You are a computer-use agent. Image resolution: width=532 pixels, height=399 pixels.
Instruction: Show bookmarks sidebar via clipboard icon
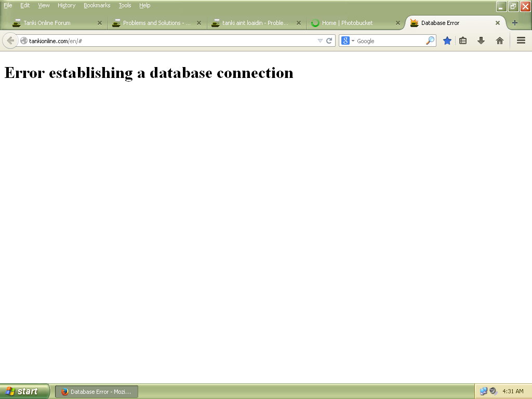[x=463, y=41]
